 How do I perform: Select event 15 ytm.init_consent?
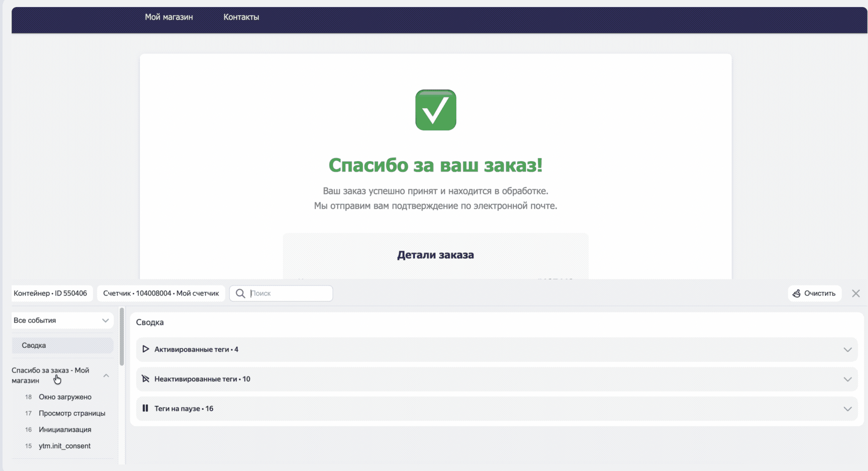pyautogui.click(x=64, y=446)
